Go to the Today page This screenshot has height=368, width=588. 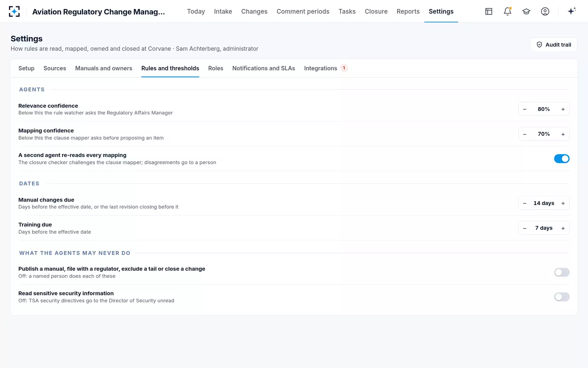pos(196,11)
